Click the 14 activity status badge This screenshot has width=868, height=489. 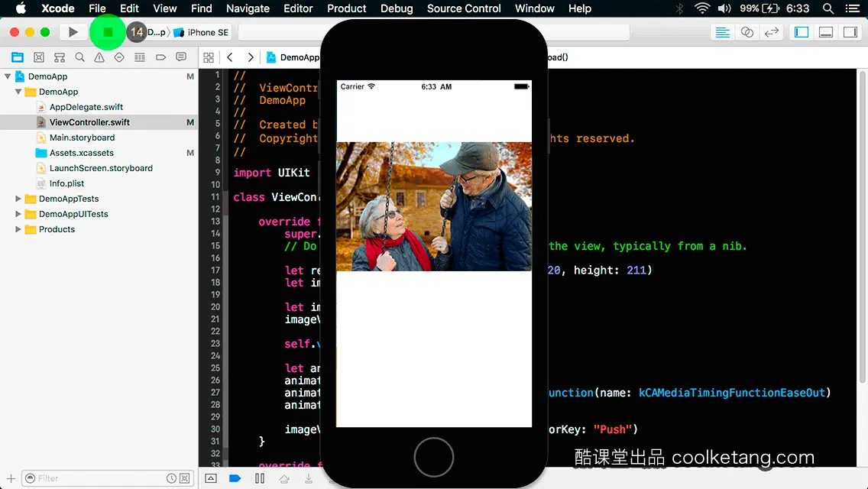137,32
